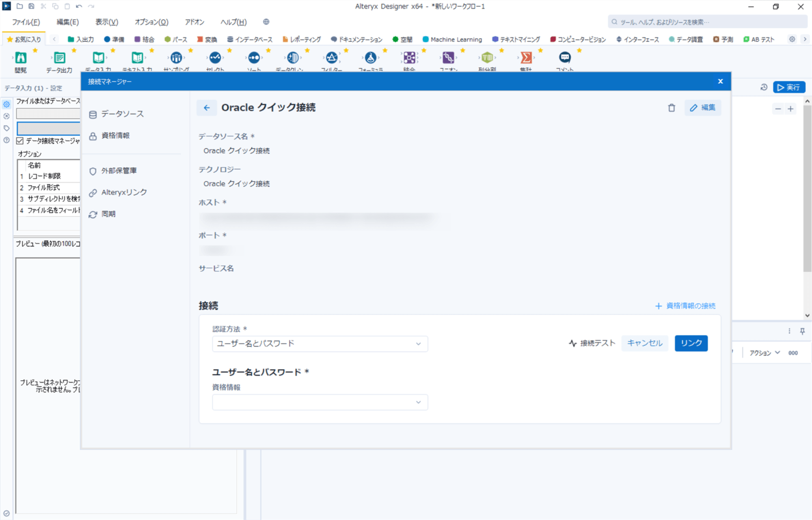The image size is (812, 520).
Task: Open the 資格情報 dropdown
Action: [320, 402]
